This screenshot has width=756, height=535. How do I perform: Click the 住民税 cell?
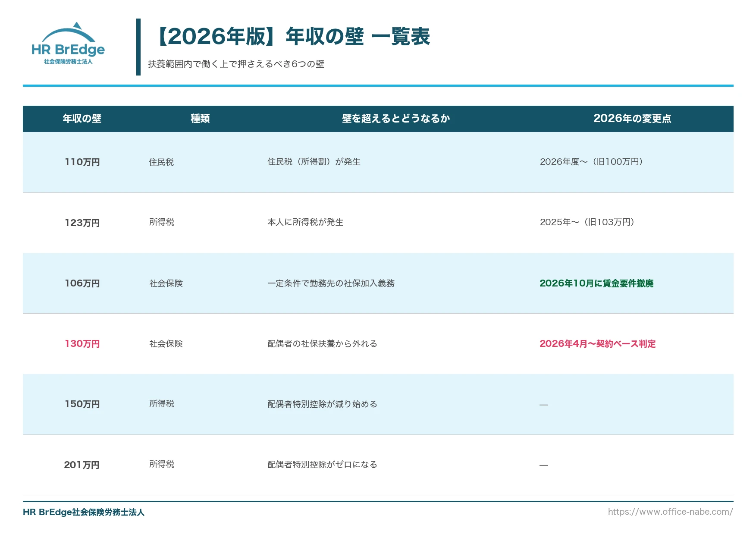(x=161, y=162)
